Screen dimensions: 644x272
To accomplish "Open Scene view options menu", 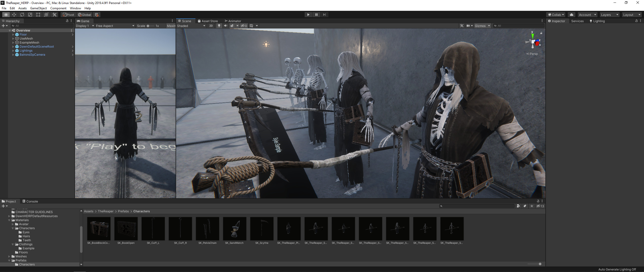I will [542, 21].
